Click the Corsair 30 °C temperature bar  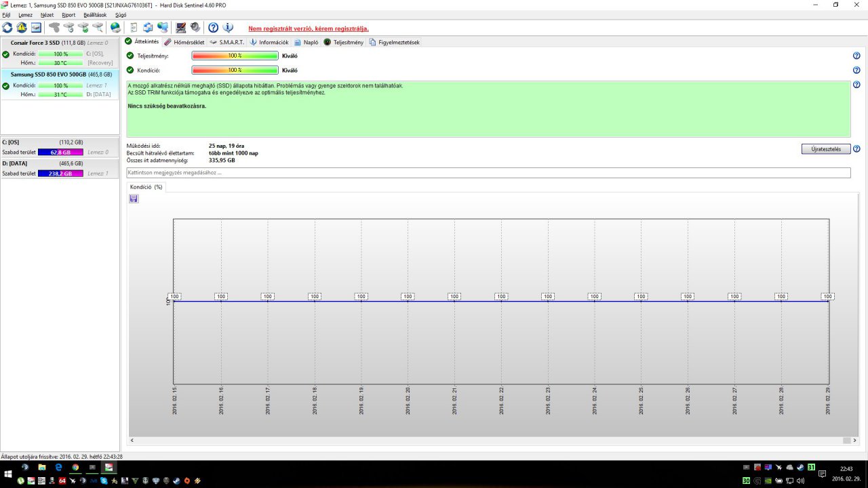pos(60,63)
